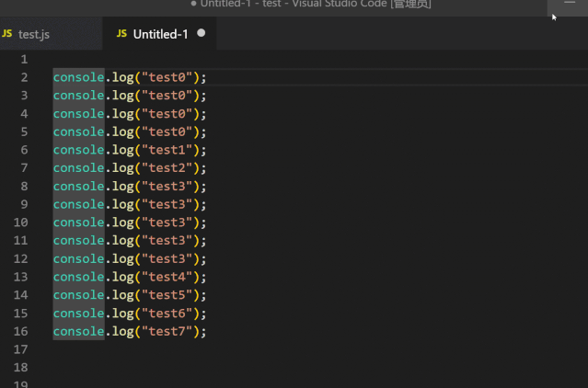Click the log method on line 14
The image size is (588, 388).
pos(123,295)
